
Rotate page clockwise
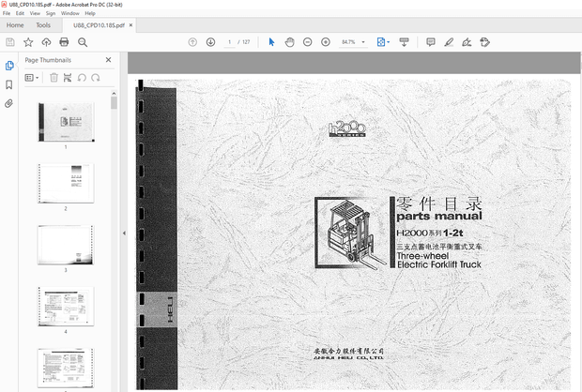click(x=96, y=78)
